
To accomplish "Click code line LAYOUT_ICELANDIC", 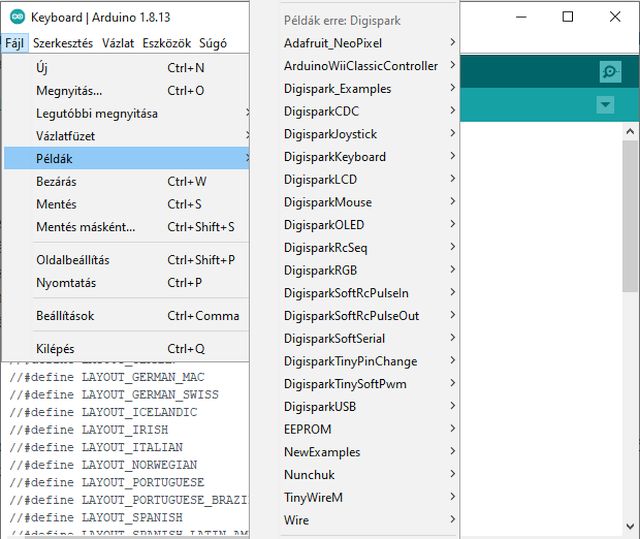I will coord(103,412).
